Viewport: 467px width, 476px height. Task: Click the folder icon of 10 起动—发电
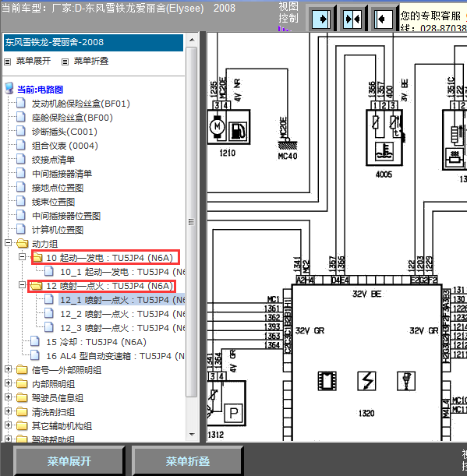point(37,258)
